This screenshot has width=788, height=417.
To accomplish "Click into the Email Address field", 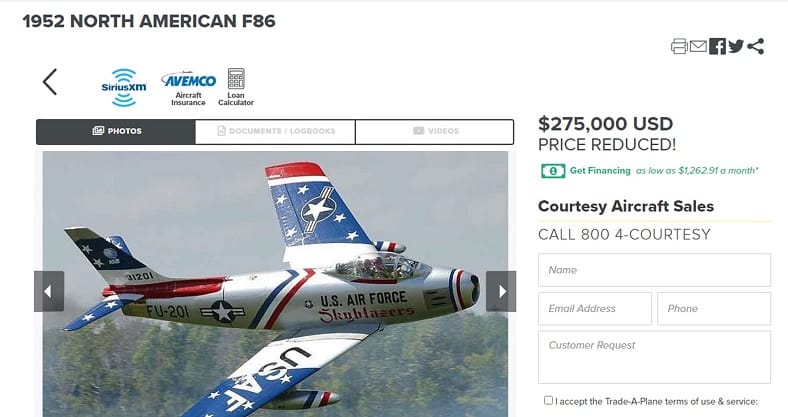I will coord(595,308).
